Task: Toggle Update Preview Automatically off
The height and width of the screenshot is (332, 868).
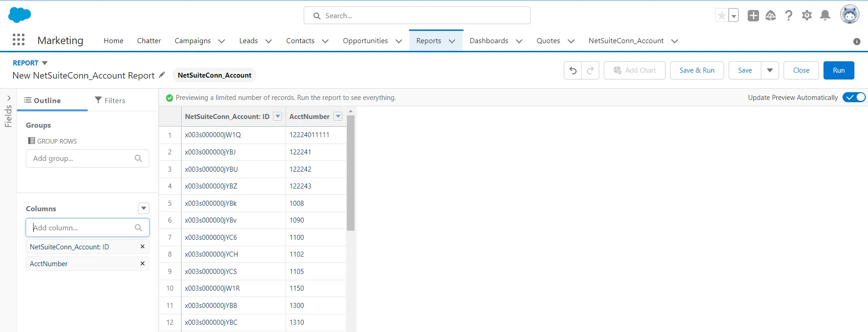Action: [853, 97]
